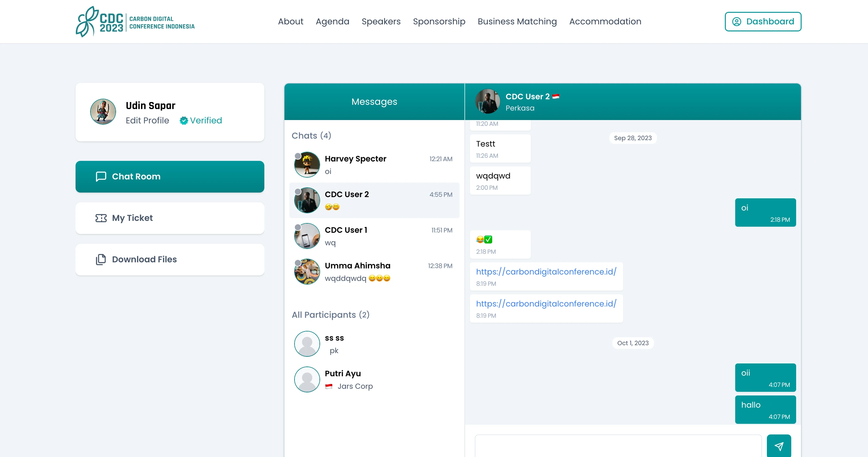Click the Verified badge icon
868x457 pixels.
184,121
